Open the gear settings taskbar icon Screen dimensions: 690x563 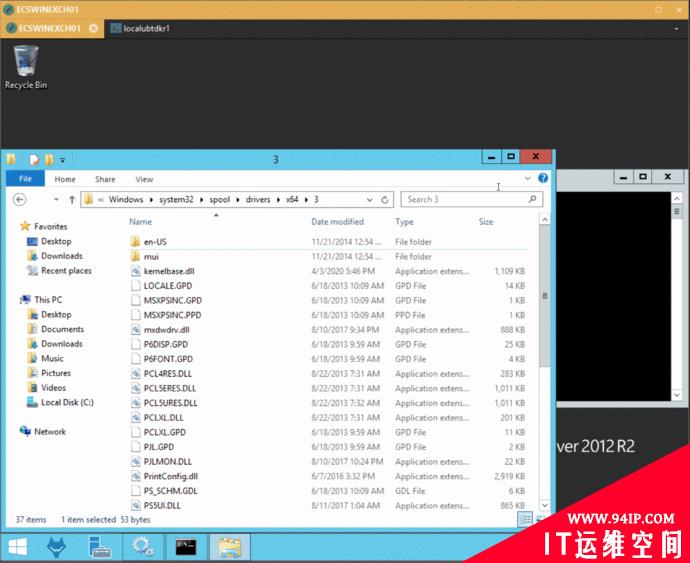143,547
